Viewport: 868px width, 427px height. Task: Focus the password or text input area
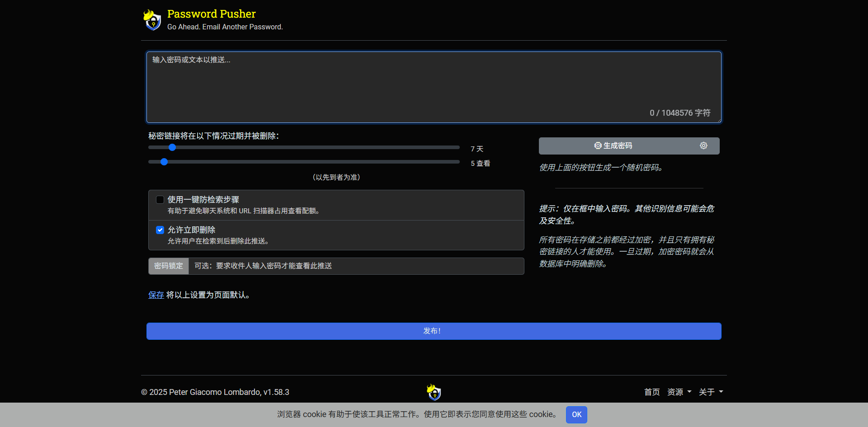click(434, 87)
